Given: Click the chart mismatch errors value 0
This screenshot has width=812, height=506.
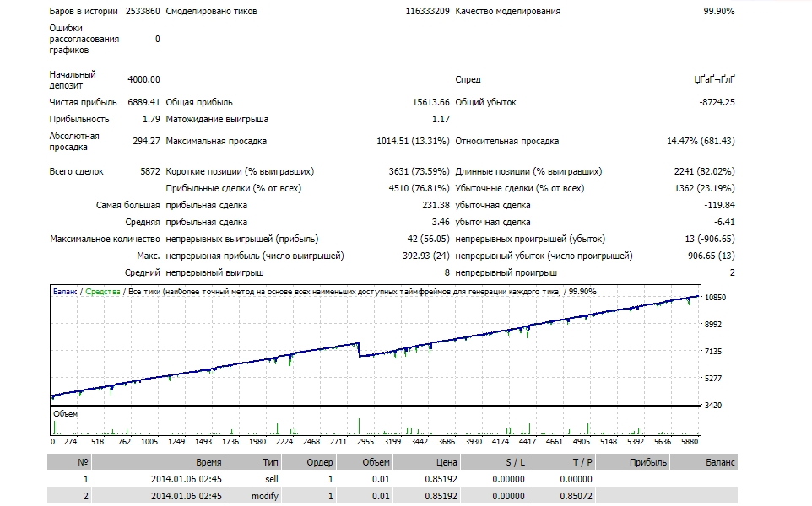Looking at the screenshot, I should (x=158, y=39).
